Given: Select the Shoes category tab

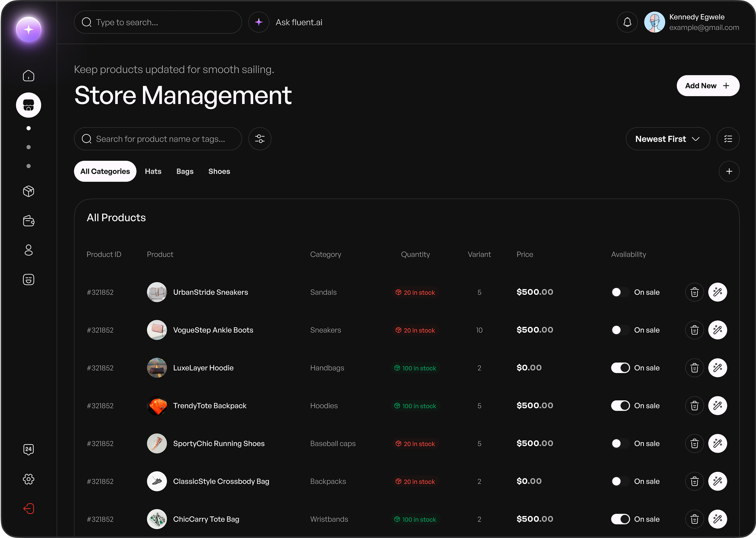Looking at the screenshot, I should click(219, 171).
